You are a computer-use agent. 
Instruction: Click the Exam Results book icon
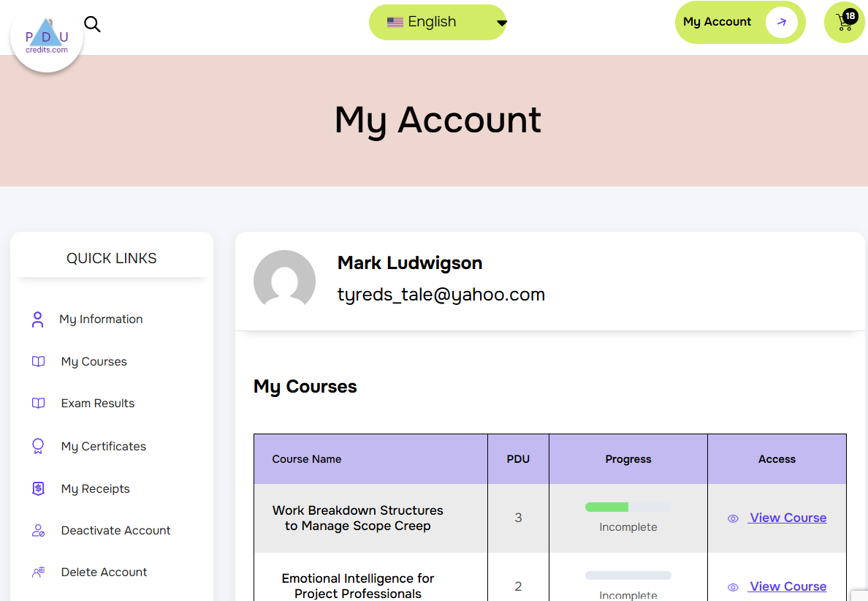click(x=38, y=404)
